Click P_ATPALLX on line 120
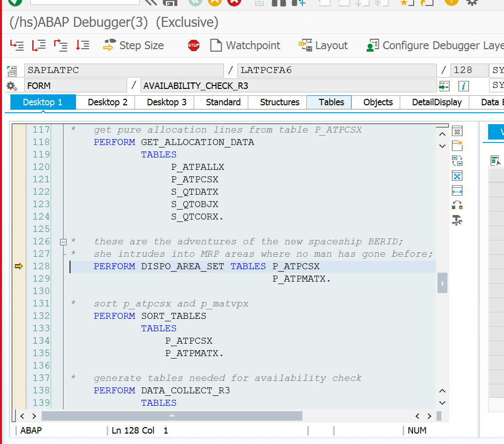Image resolution: width=504 pixels, height=444 pixels. click(x=198, y=167)
